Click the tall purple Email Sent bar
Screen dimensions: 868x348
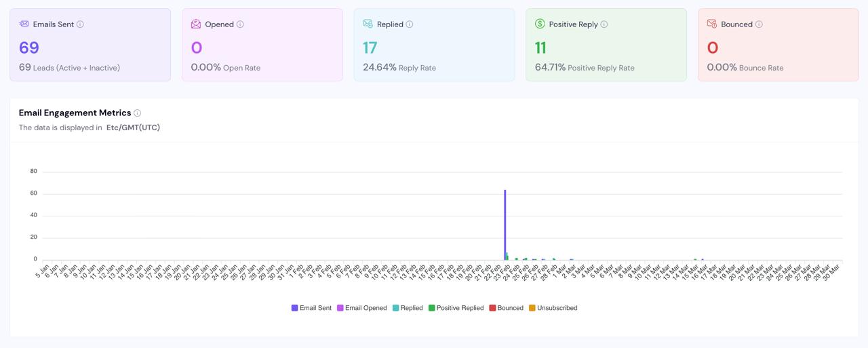coord(505,225)
